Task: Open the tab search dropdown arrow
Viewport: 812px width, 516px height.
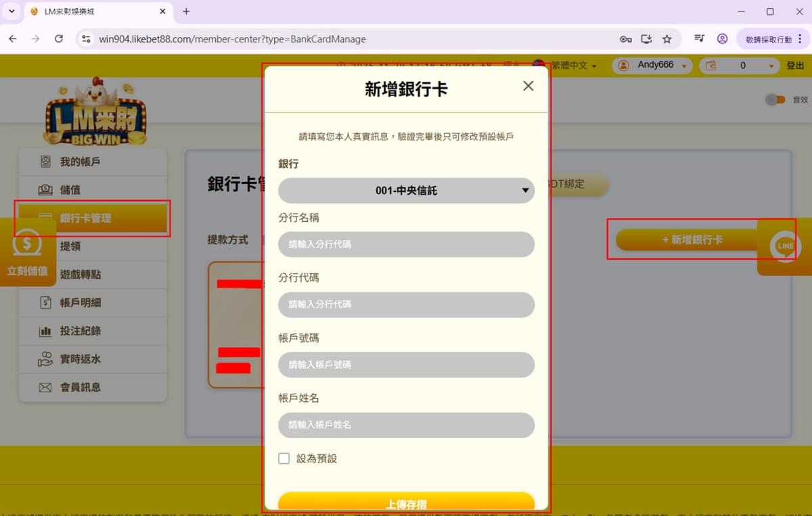Action: pos(11,11)
